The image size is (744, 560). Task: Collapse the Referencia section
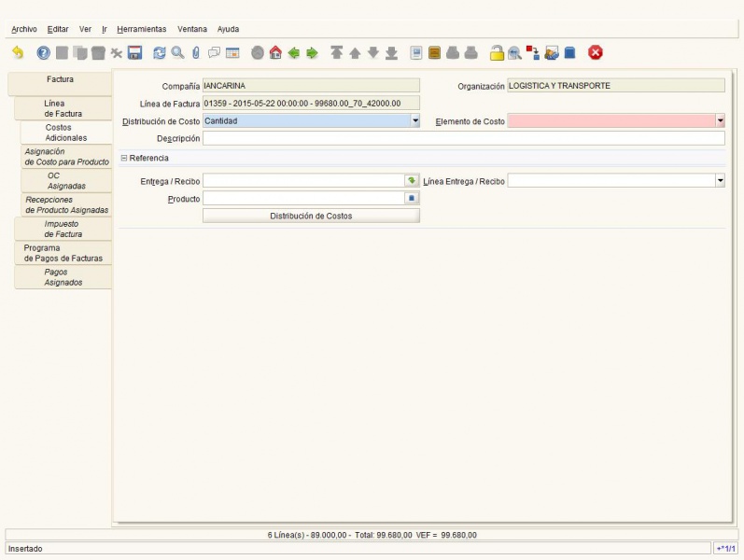click(x=124, y=158)
